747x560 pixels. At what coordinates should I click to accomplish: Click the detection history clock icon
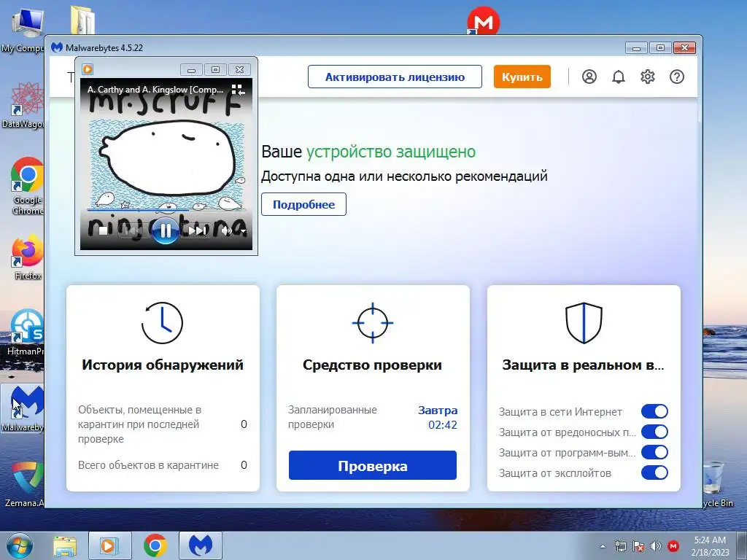pos(162,323)
